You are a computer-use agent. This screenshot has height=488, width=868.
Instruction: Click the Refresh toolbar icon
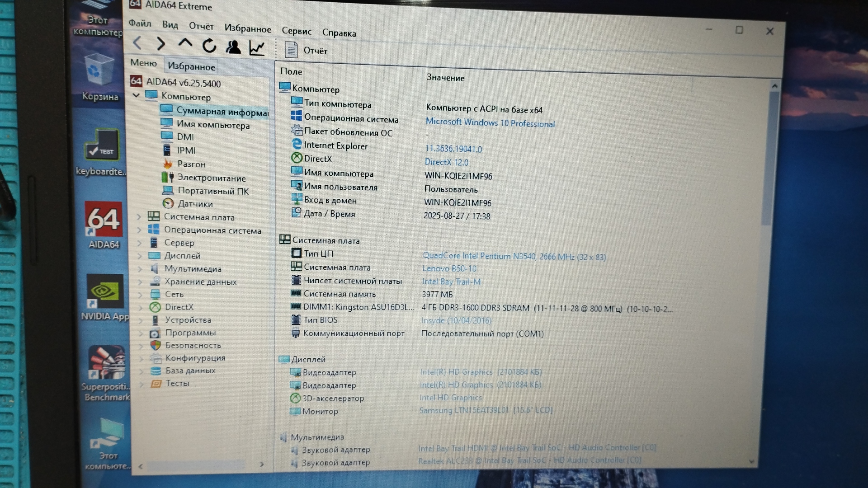coord(209,46)
